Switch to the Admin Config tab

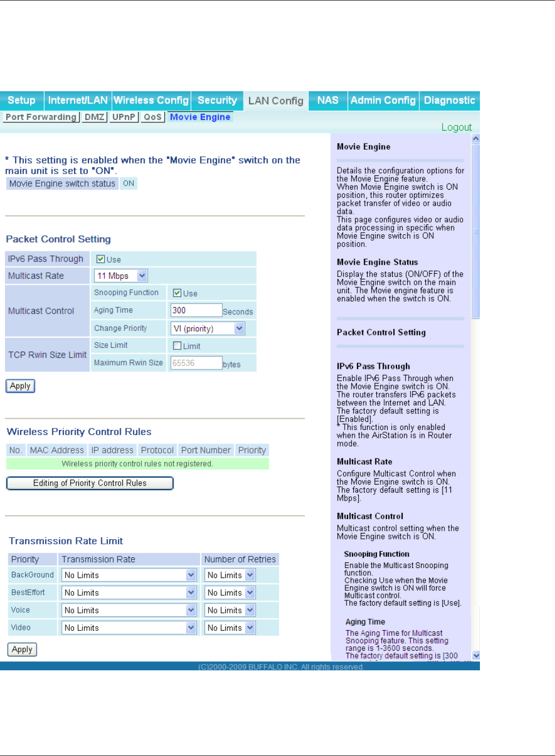tap(383, 101)
